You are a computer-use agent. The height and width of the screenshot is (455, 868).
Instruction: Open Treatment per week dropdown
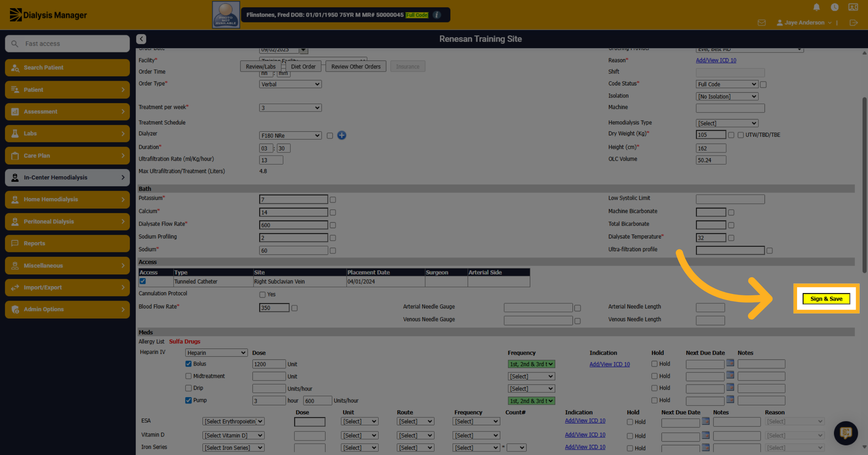(290, 108)
